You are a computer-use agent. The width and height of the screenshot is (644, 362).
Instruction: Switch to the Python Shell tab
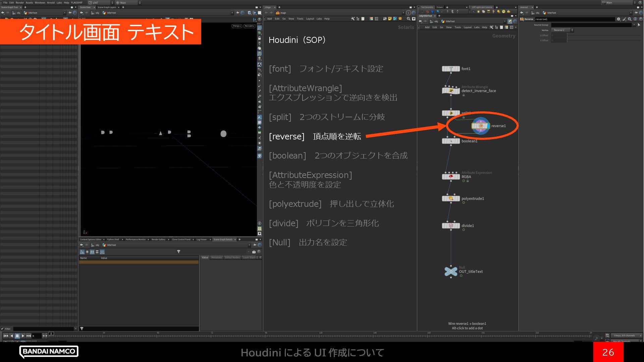pyautogui.click(x=113, y=239)
